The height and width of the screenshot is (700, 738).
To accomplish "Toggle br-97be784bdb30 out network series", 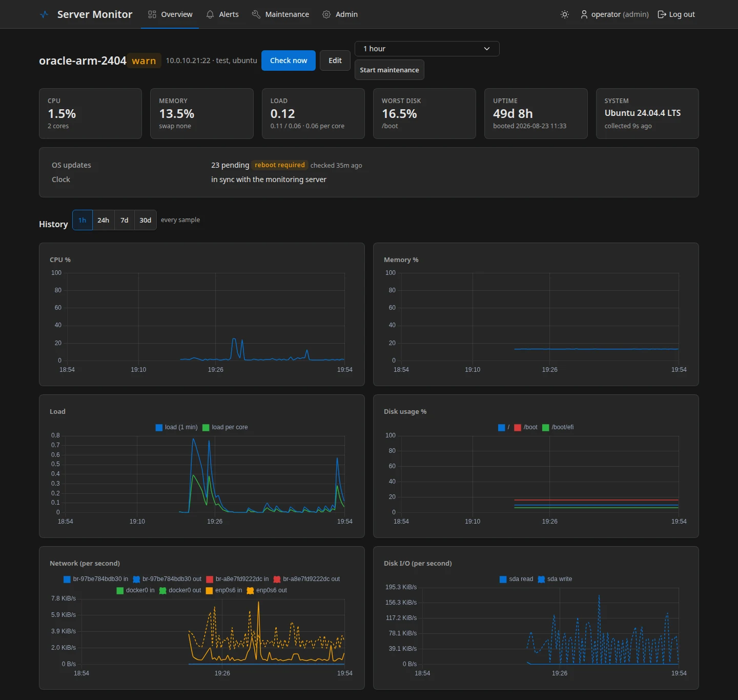I will click(x=167, y=579).
